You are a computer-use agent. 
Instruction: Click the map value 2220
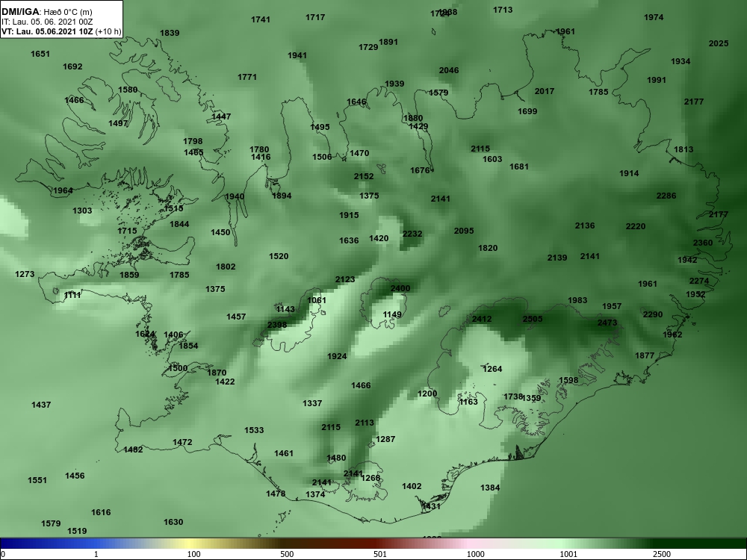636,227
